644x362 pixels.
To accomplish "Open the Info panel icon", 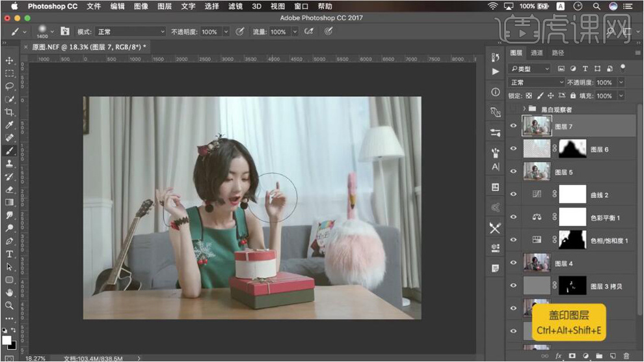I will (495, 92).
